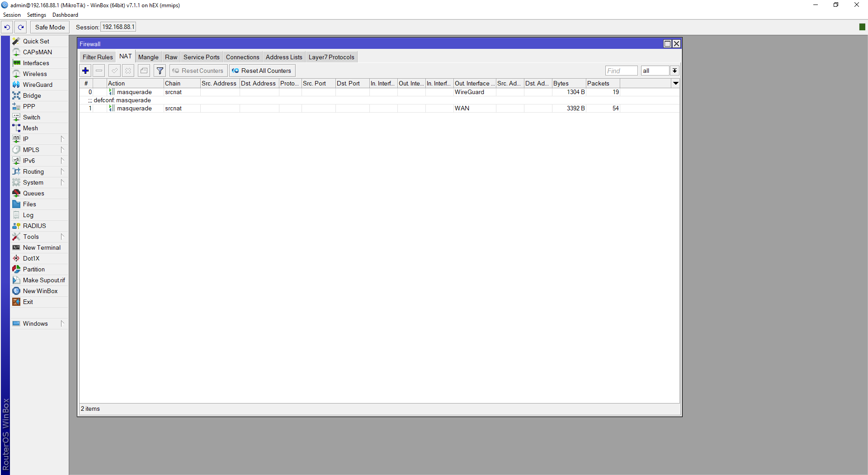Expand the Routing submenu
Viewport: 868px width, 475px height.
[39, 171]
